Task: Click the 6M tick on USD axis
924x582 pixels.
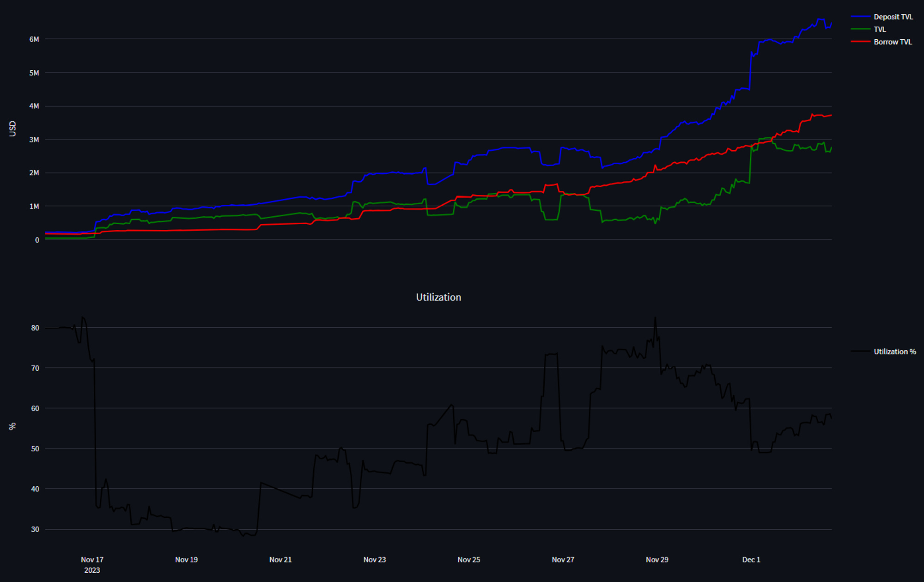Action: [x=34, y=39]
